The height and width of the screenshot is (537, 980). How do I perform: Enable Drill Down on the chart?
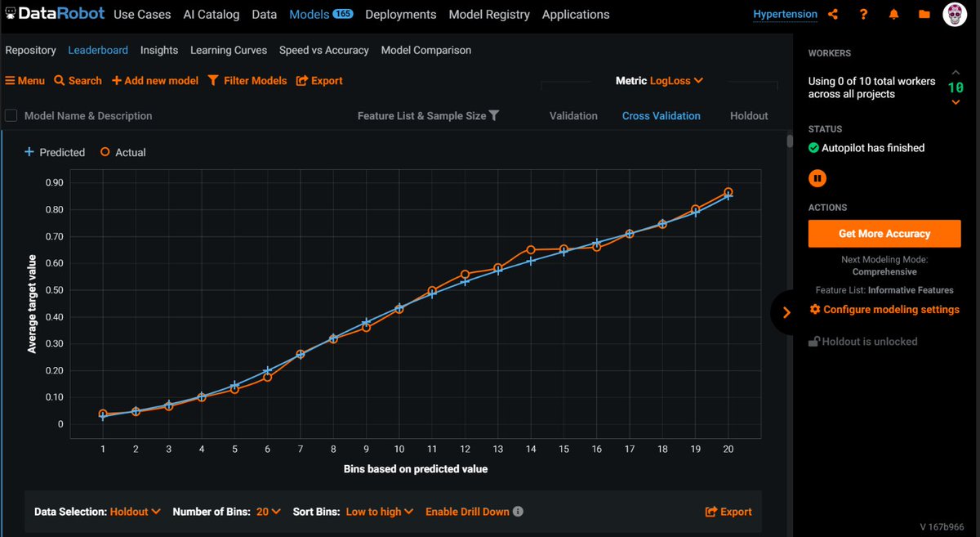[467, 512]
